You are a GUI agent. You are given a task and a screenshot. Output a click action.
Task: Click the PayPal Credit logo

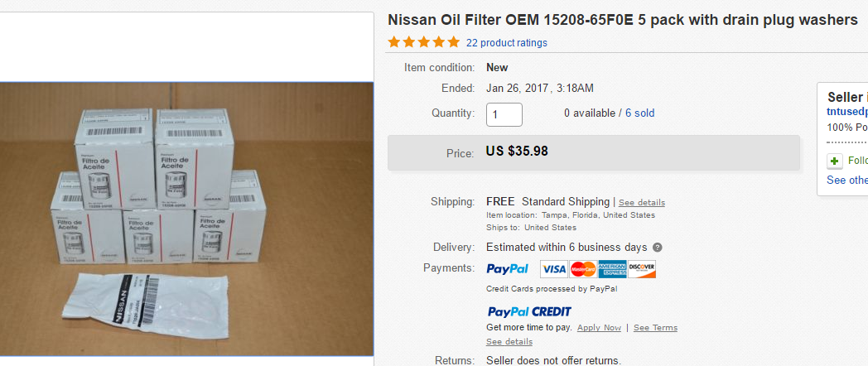point(528,312)
